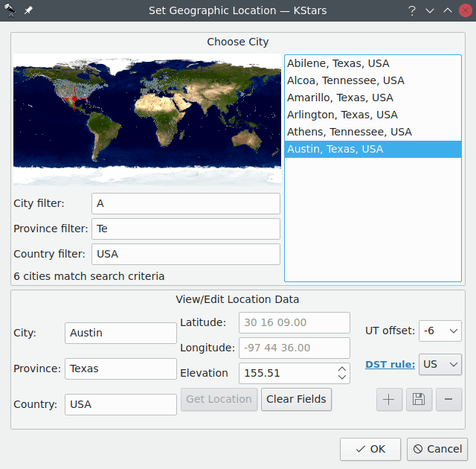Select Abilene, Texas, USA from list
This screenshot has width=476, height=469.
[338, 63]
